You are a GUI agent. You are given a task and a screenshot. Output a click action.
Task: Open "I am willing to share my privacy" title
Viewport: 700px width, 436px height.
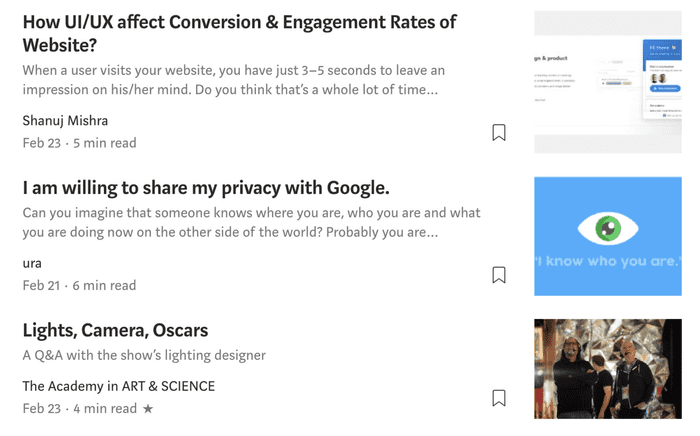[205, 188]
